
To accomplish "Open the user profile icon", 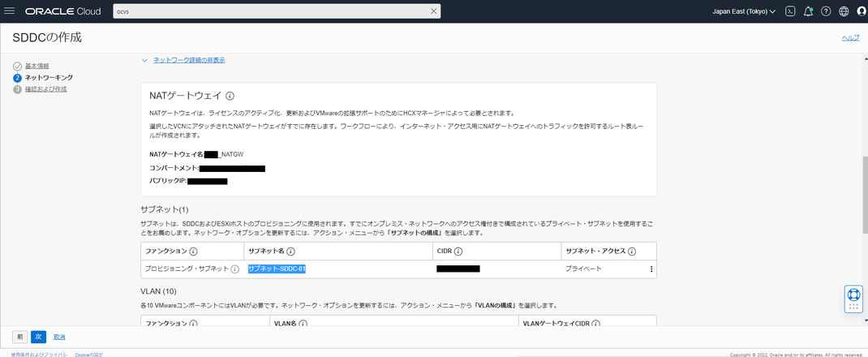I will [x=862, y=11].
